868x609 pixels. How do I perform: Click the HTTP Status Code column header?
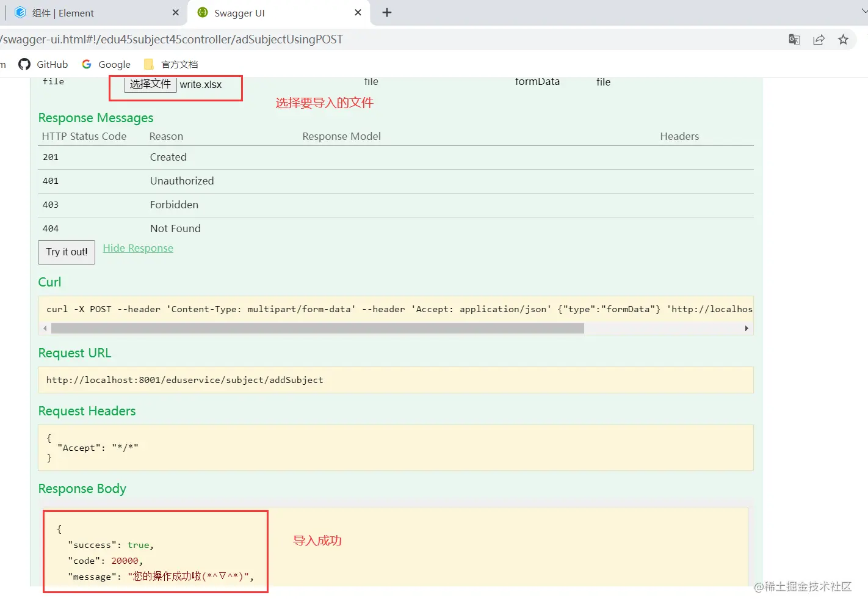point(84,137)
